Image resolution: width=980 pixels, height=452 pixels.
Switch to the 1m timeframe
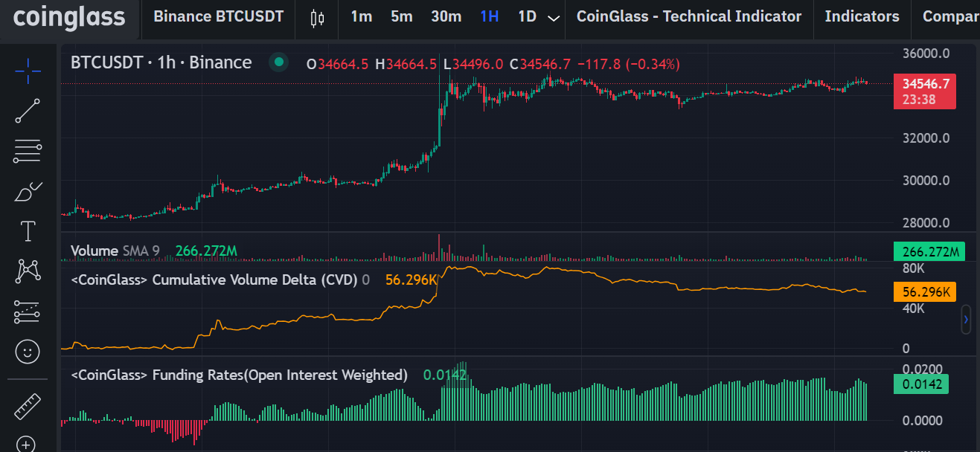[x=361, y=16]
